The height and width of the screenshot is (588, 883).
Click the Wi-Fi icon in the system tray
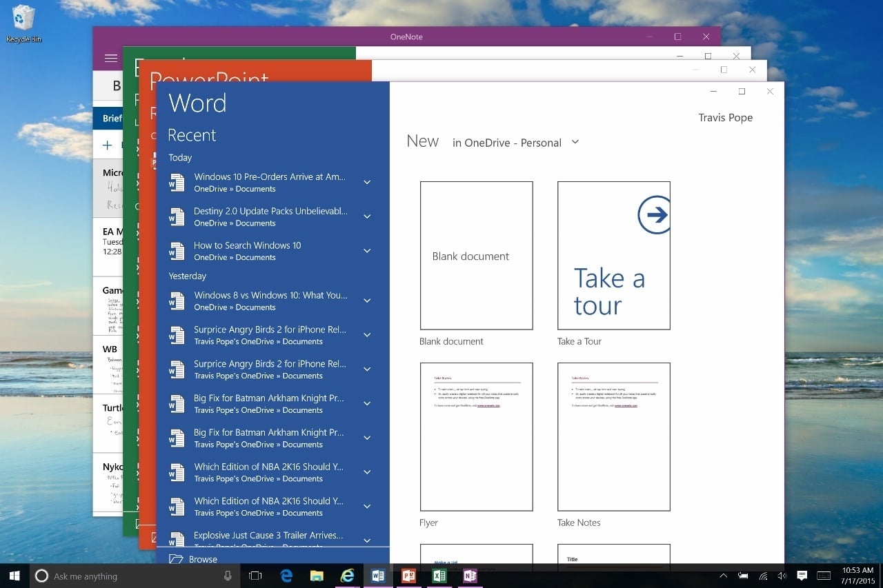click(x=762, y=576)
